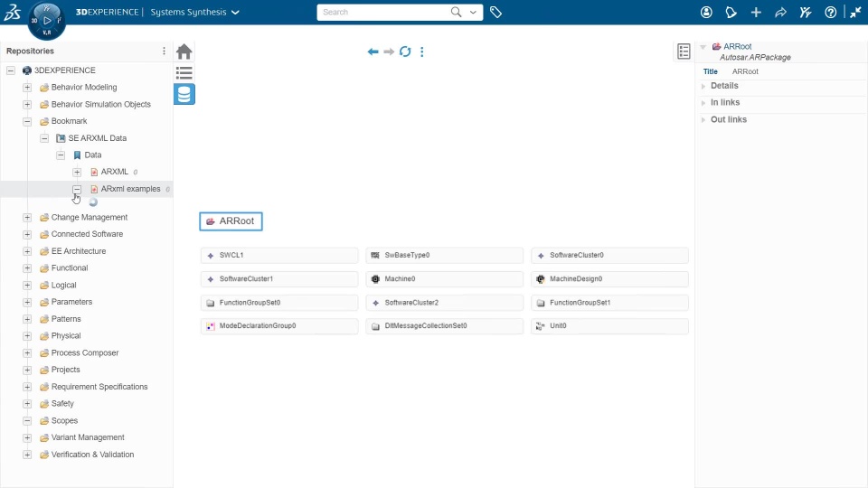Click the plus add icon in the header
The height and width of the screenshot is (488, 868).
[x=756, y=12]
